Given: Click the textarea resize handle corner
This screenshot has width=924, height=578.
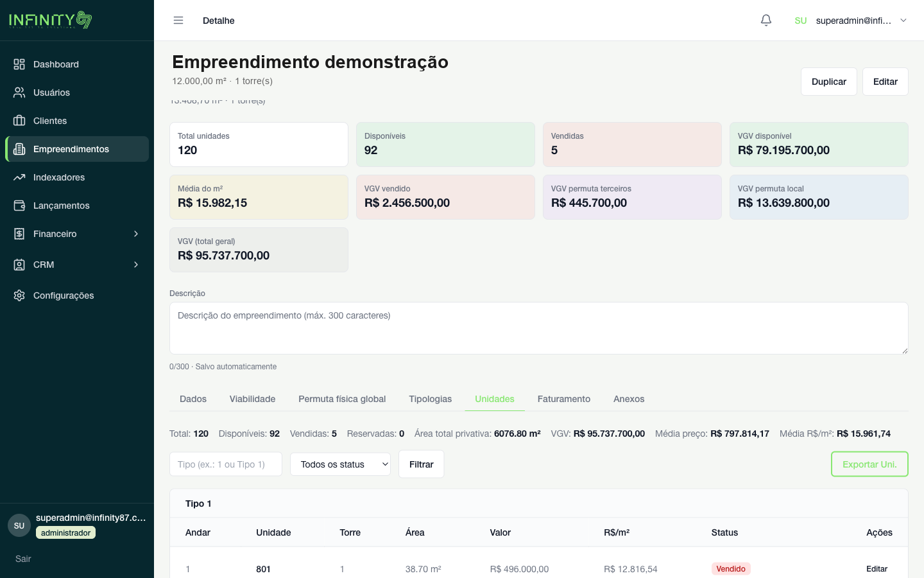Looking at the screenshot, I should 905,351.
